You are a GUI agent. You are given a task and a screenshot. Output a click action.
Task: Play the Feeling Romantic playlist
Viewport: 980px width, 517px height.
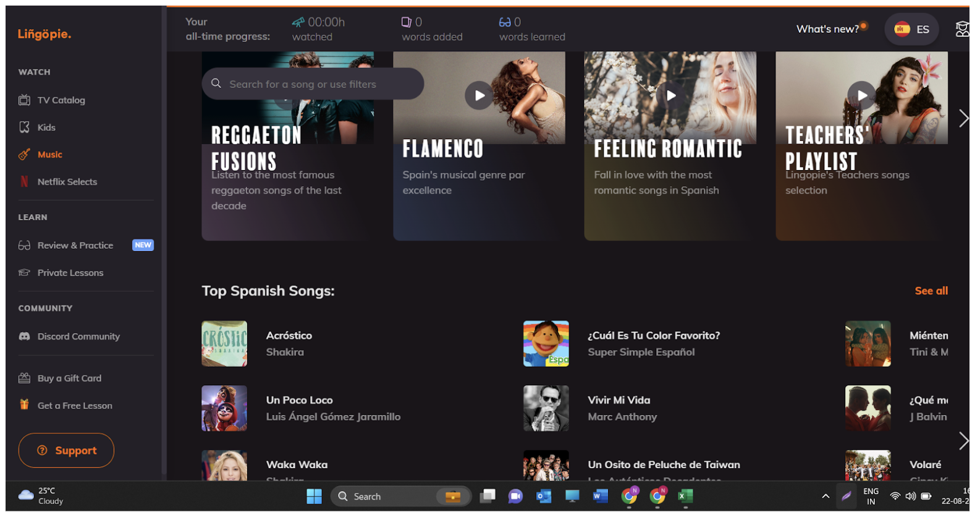click(x=670, y=95)
